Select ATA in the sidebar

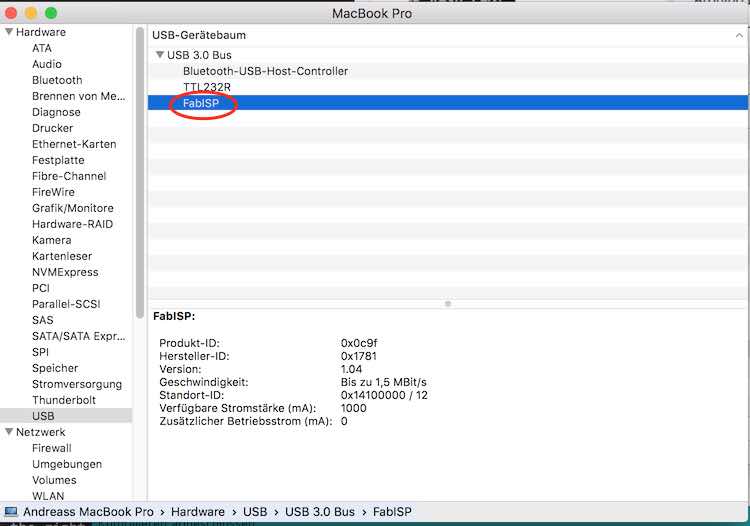42,48
